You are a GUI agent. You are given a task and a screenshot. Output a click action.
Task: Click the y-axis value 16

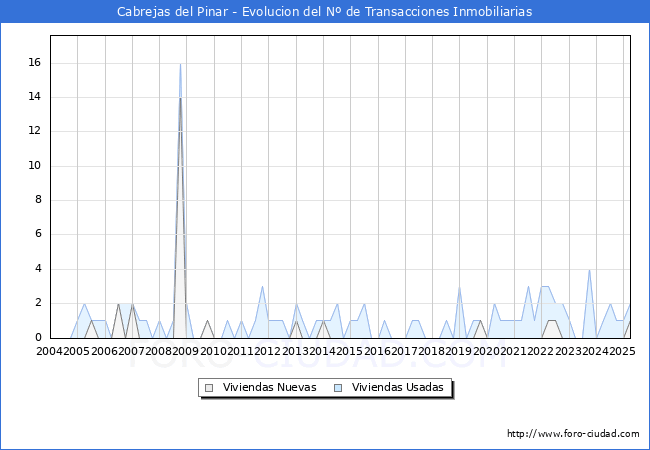pos(35,63)
